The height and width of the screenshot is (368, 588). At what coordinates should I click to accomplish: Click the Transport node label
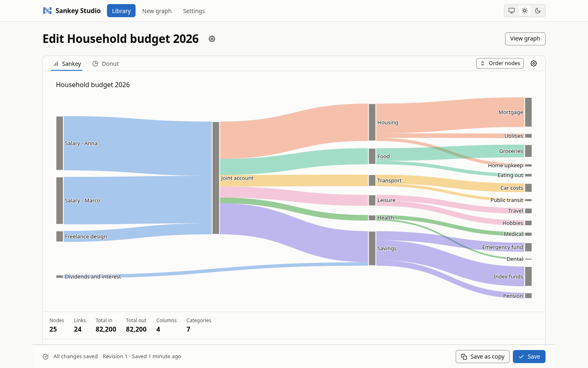[390, 181]
